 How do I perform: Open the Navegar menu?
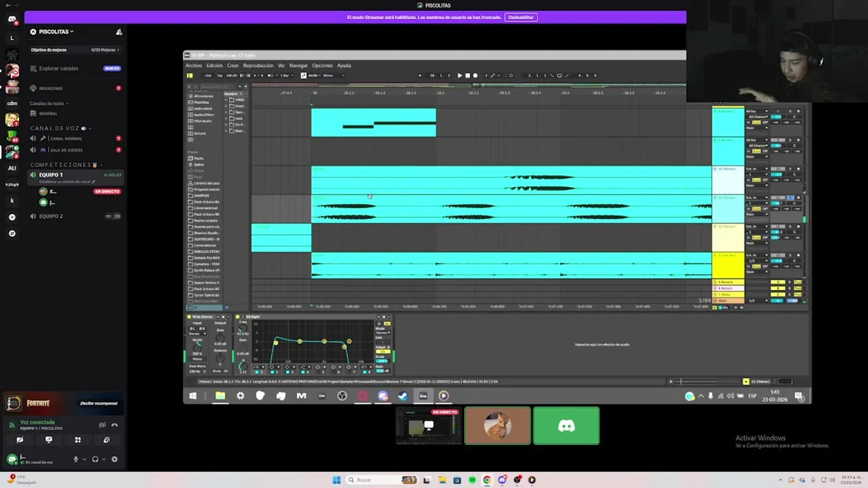pos(298,66)
